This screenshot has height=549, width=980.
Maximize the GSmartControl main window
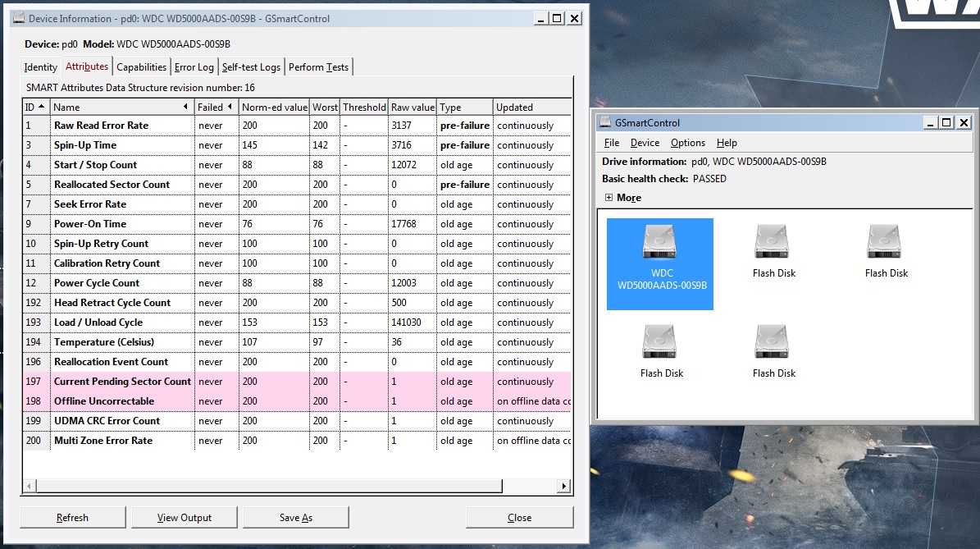(947, 122)
